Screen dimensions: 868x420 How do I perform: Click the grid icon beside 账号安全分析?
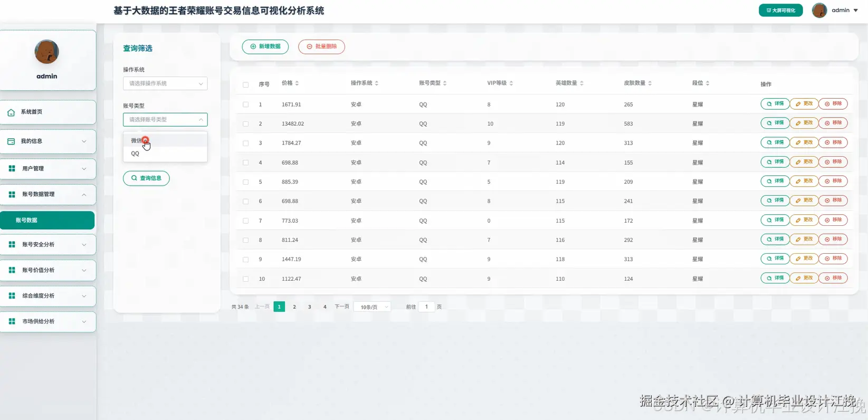pyautogui.click(x=12, y=244)
